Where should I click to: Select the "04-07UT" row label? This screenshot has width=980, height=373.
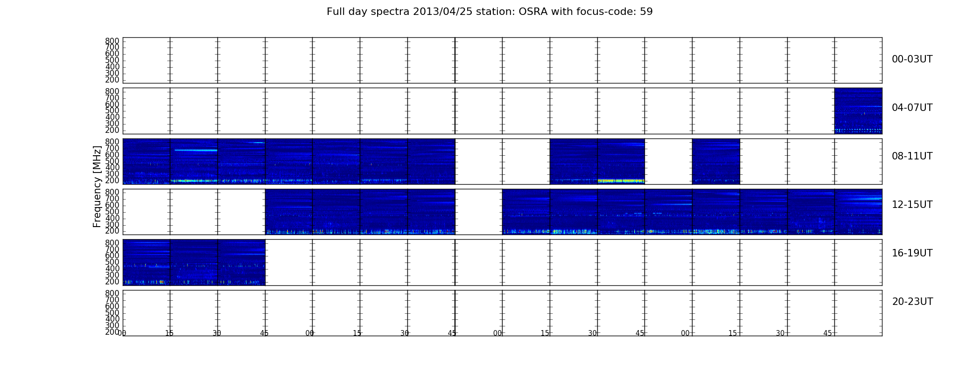[912, 108]
